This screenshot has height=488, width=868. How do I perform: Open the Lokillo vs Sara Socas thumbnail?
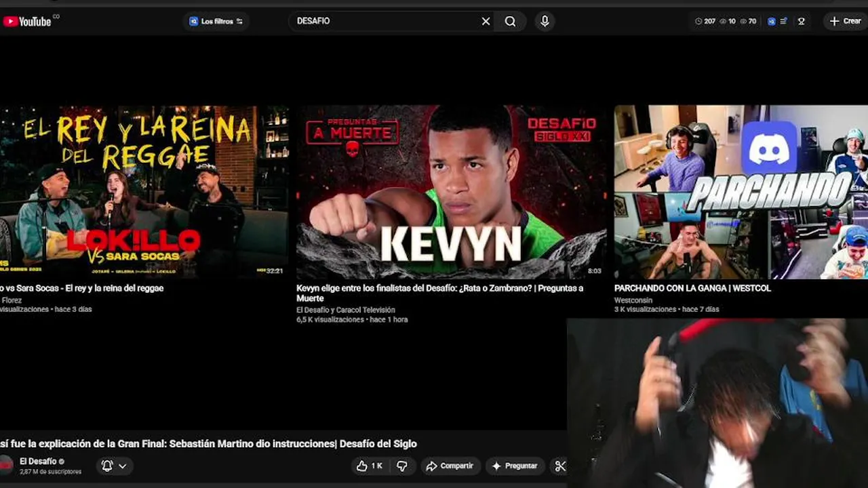coord(144,192)
